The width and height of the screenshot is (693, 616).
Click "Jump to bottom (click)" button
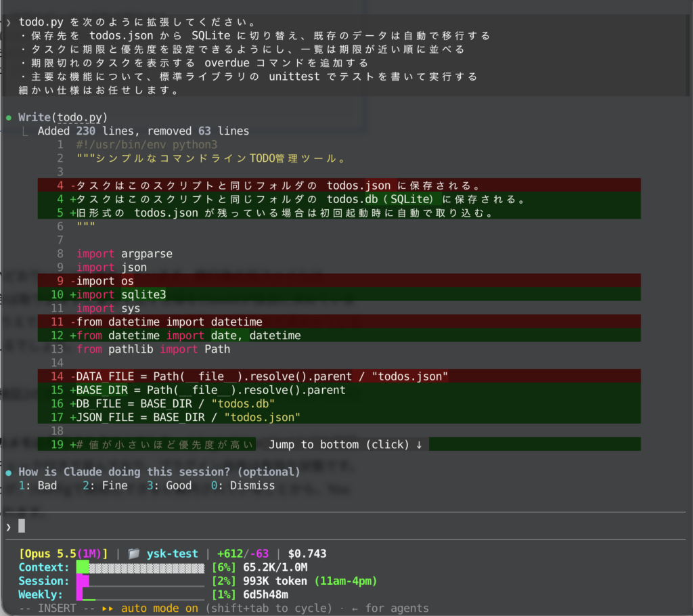[x=345, y=445]
